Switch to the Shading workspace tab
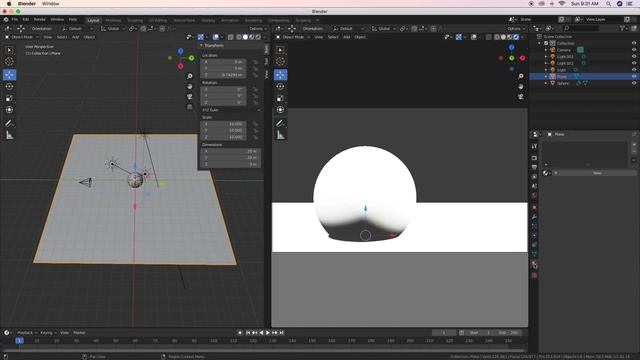This screenshot has height=360, width=640. pyautogui.click(x=208, y=20)
